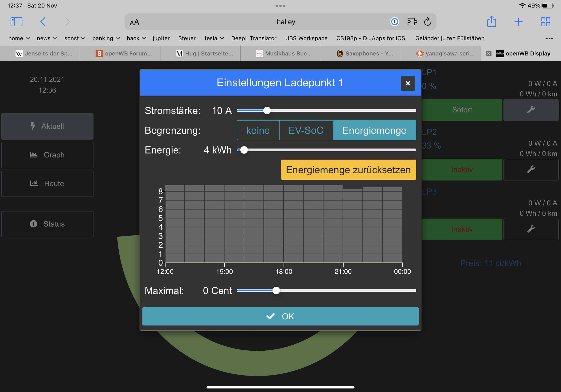561x392 pixels.
Task: Click the Stromstärke slider handle
Action: tap(267, 110)
